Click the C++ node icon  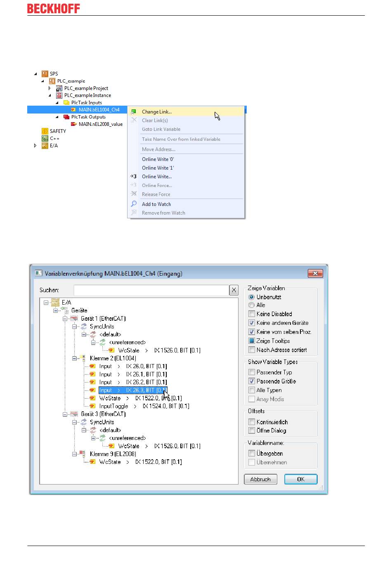[45, 139]
